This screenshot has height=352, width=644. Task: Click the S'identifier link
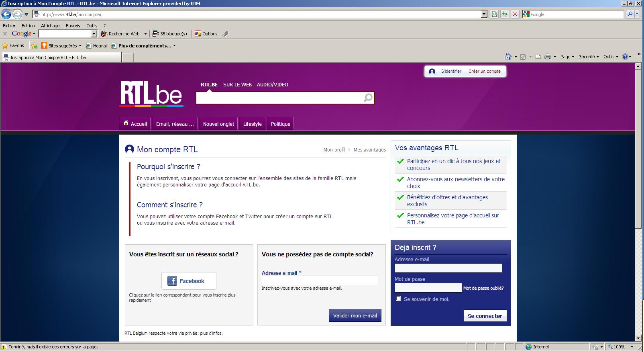coord(451,71)
